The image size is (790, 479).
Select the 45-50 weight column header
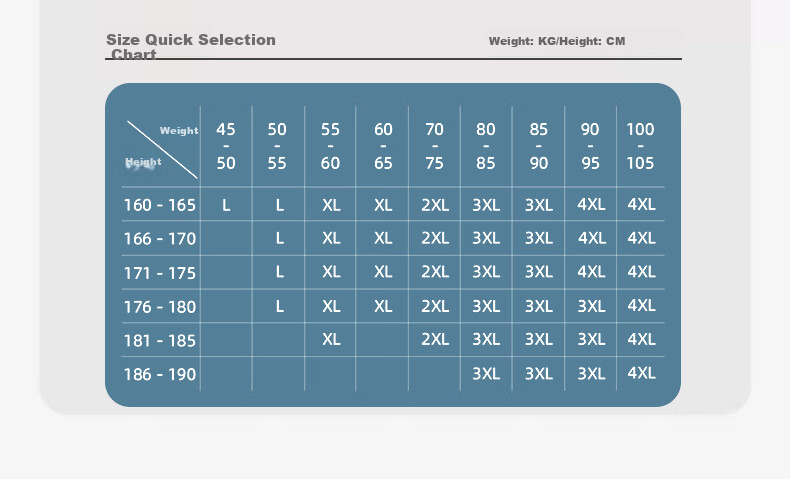click(x=226, y=146)
